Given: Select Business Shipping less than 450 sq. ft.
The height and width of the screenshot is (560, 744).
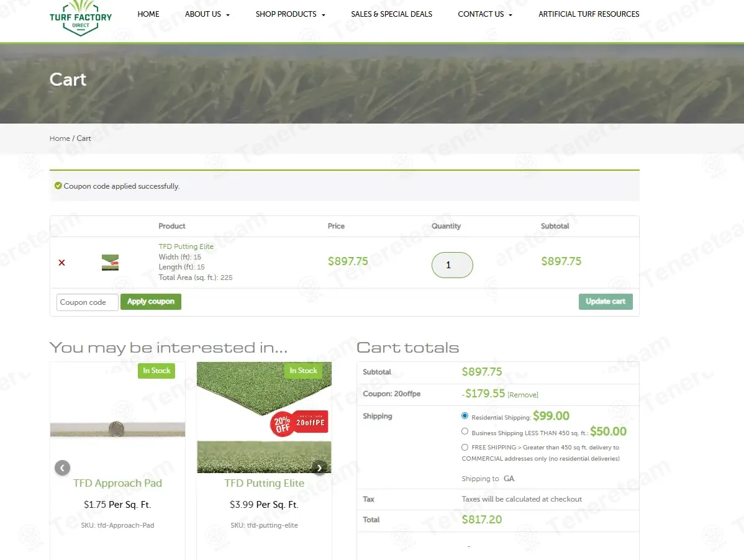Looking at the screenshot, I should point(465,431).
